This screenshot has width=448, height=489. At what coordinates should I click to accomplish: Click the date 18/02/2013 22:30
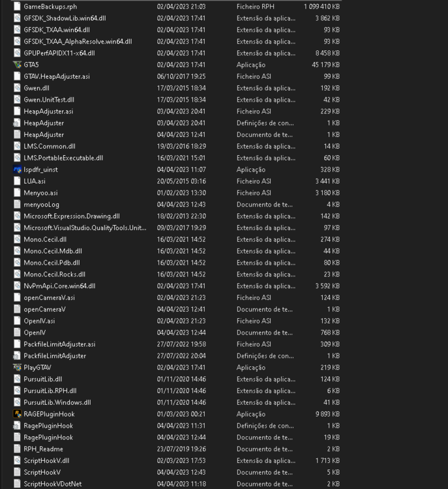coord(181,216)
